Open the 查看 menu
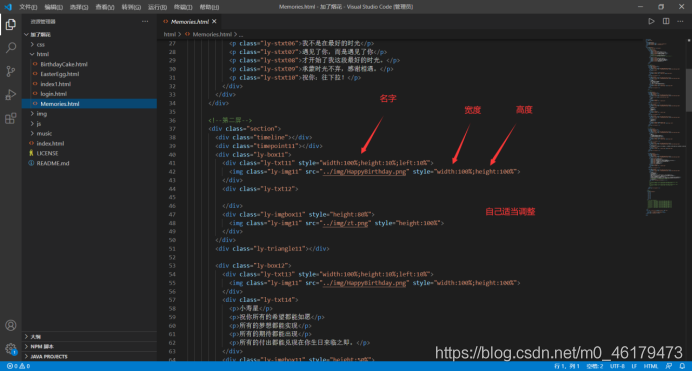The width and height of the screenshot is (693, 372). point(105,7)
